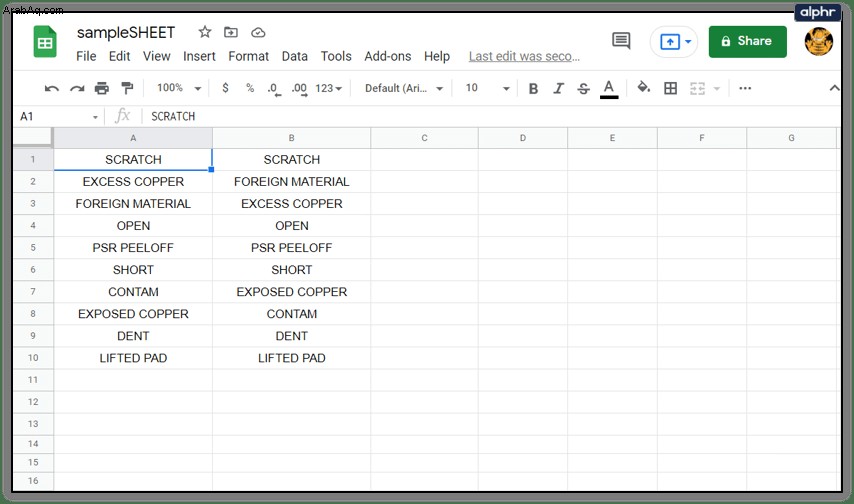Show more toolbar options
854x504 pixels.
tap(745, 88)
